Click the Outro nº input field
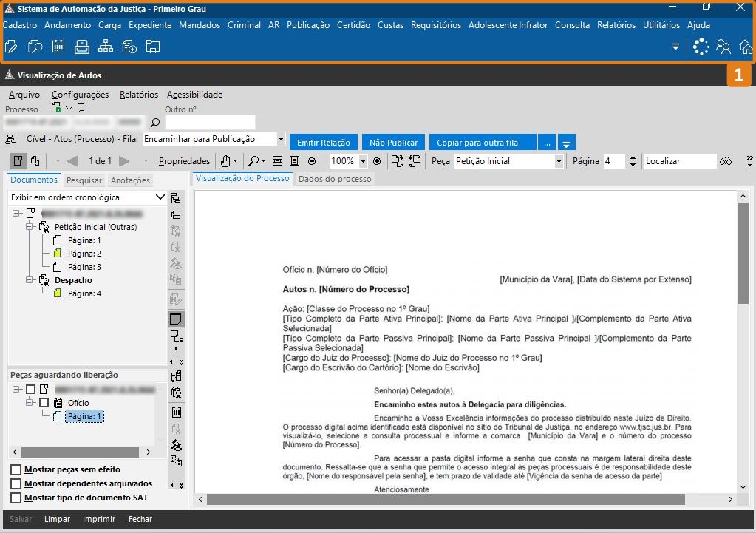This screenshot has width=756, height=533. pyautogui.click(x=210, y=123)
